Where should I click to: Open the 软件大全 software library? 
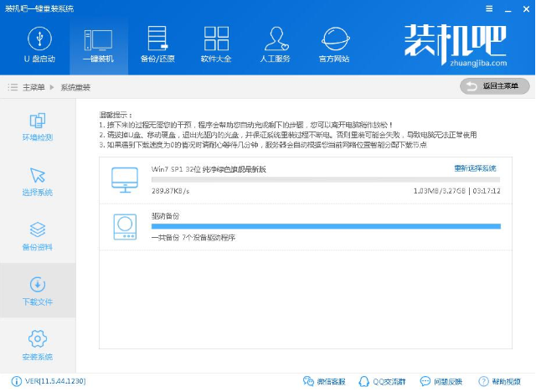coord(217,44)
